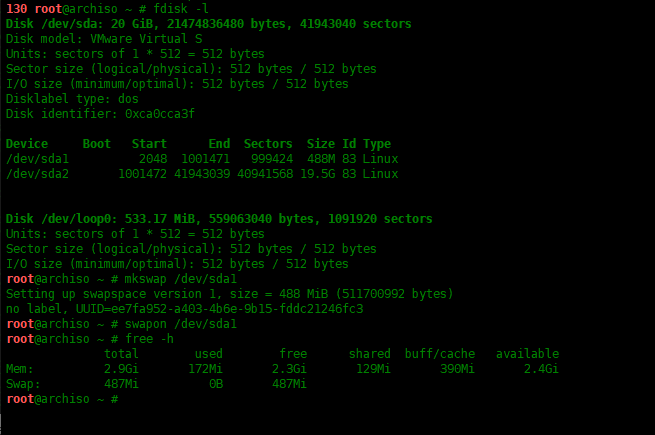Select the 'Disk /dev/sda: 20 GiB' line
The width and height of the screenshot is (655, 435).
tap(208, 24)
